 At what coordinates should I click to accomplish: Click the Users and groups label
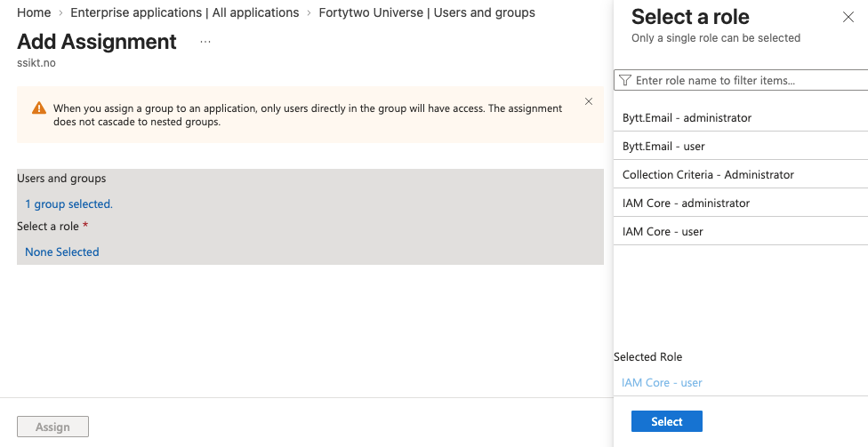point(61,178)
